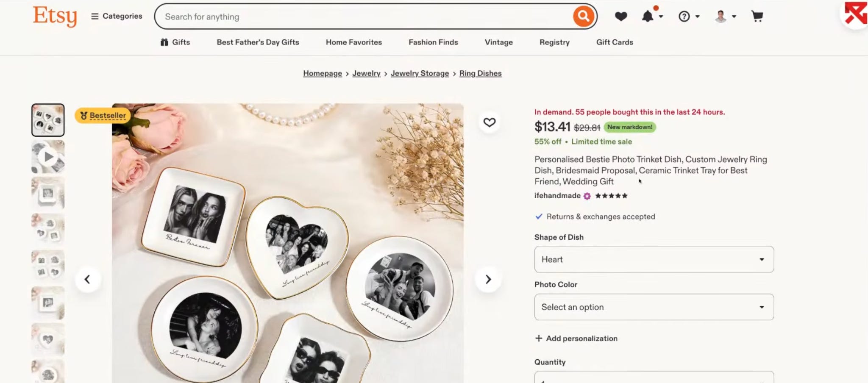
Task: Play the product video thumbnail
Action: (48, 157)
